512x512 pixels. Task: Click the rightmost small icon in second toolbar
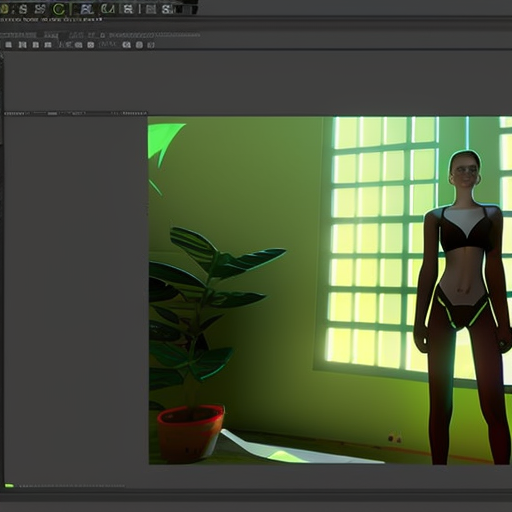point(151,45)
